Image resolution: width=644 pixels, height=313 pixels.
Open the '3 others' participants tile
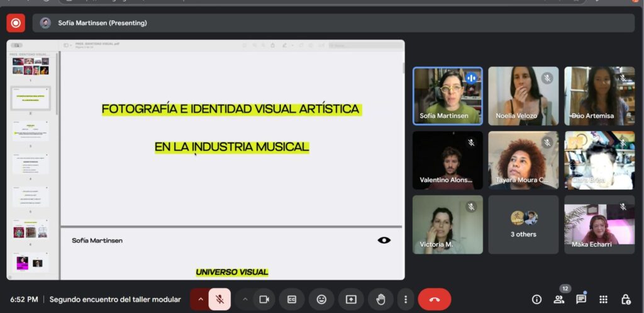(523, 224)
